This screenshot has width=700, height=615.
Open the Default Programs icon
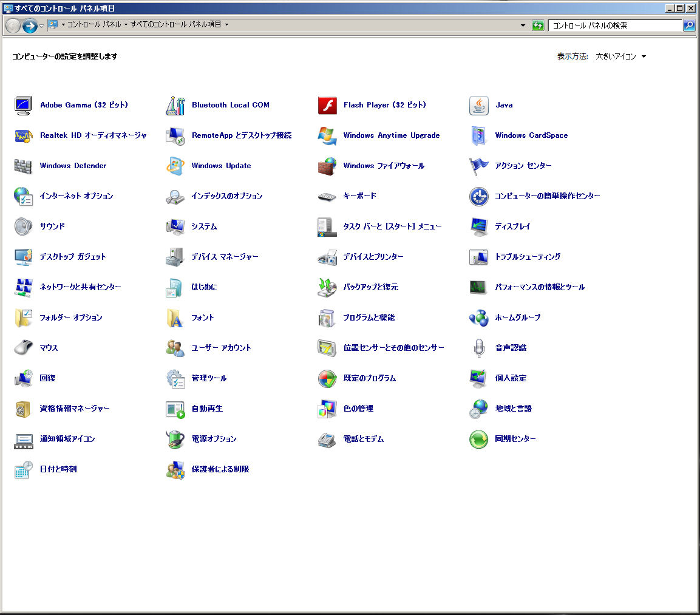click(327, 378)
